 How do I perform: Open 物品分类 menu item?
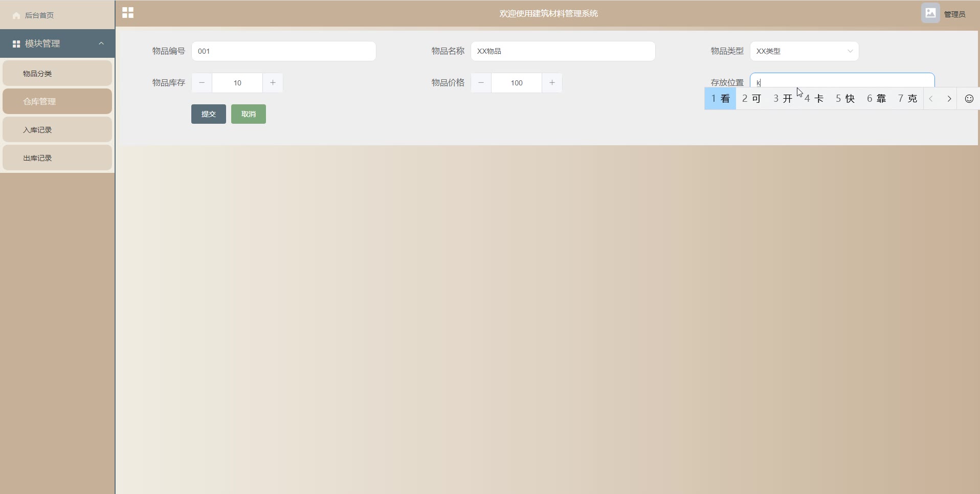pyautogui.click(x=57, y=73)
